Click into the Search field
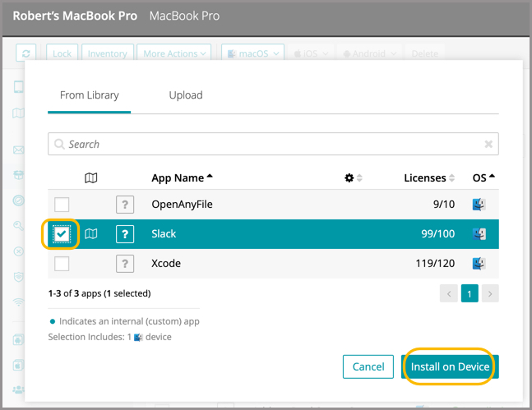The width and height of the screenshot is (532, 410). pyautogui.click(x=271, y=144)
